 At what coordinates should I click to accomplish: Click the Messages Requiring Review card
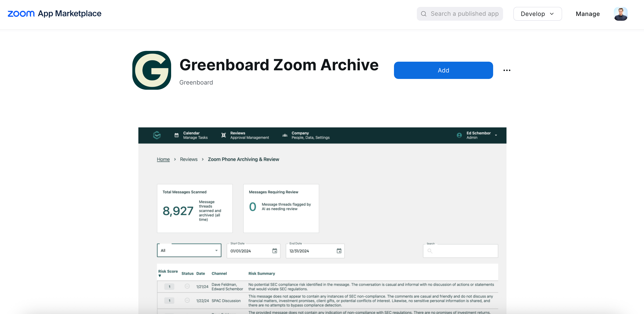tap(281, 208)
